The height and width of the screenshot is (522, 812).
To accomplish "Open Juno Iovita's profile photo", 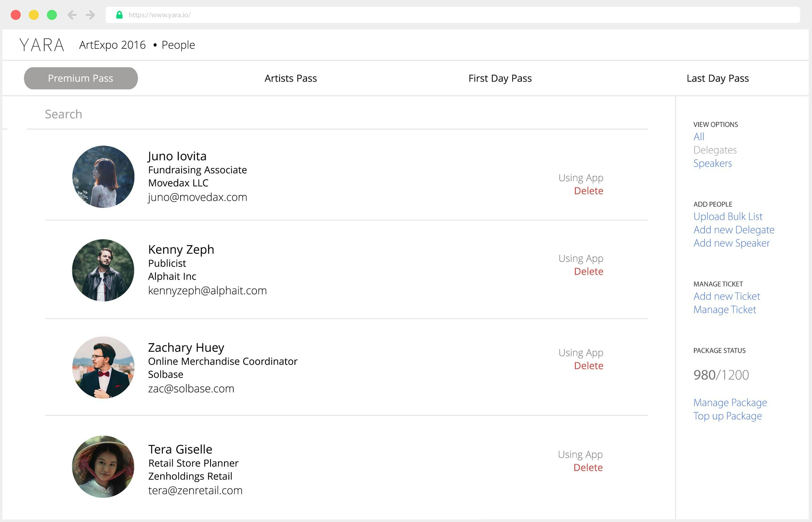I will point(103,177).
